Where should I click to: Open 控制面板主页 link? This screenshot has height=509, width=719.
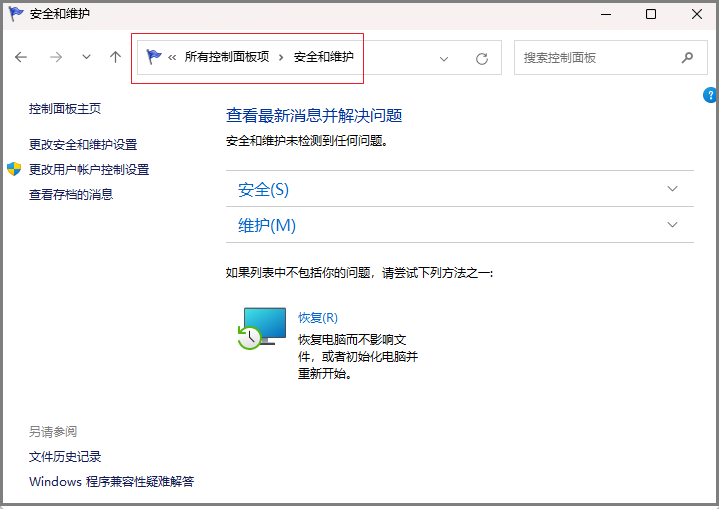coord(65,109)
